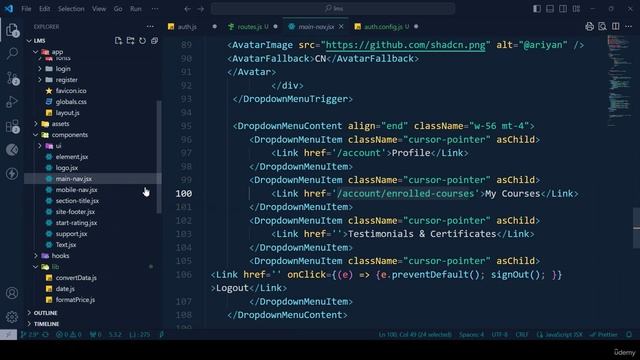The image size is (640, 360).
Task: Click the notifications bell in status bar
Action: [x=629, y=334]
